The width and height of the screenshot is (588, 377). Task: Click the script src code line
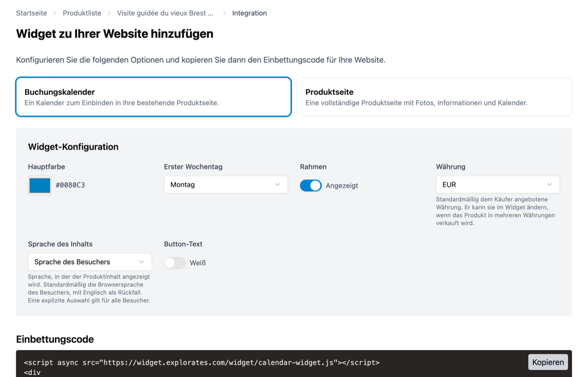[x=202, y=363]
